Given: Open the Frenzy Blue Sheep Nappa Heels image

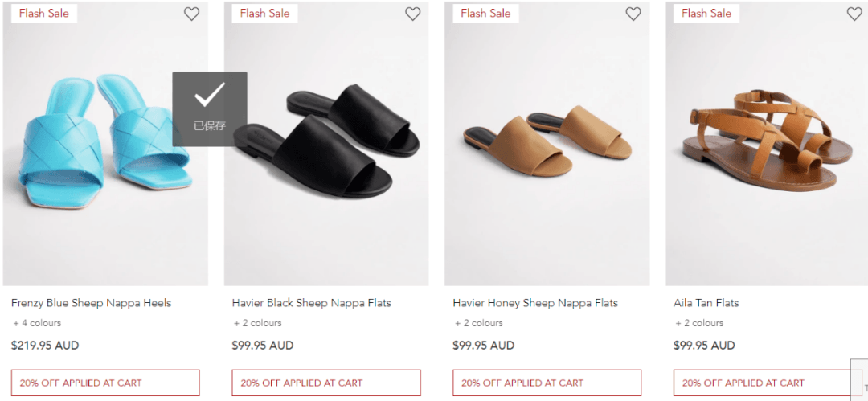Looking at the screenshot, I should click(x=106, y=144).
